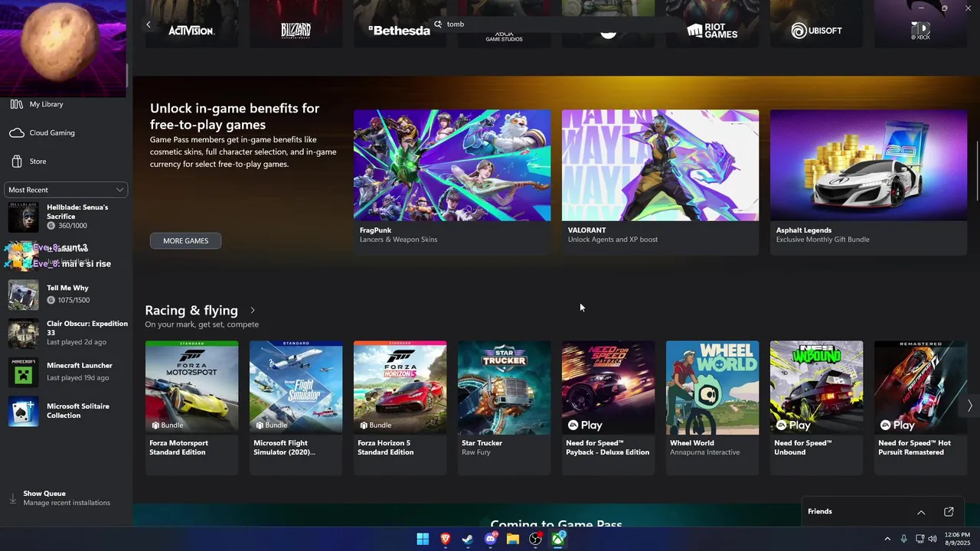Select the Ubisoft publisher tile
980x551 pixels.
pyautogui.click(x=816, y=24)
